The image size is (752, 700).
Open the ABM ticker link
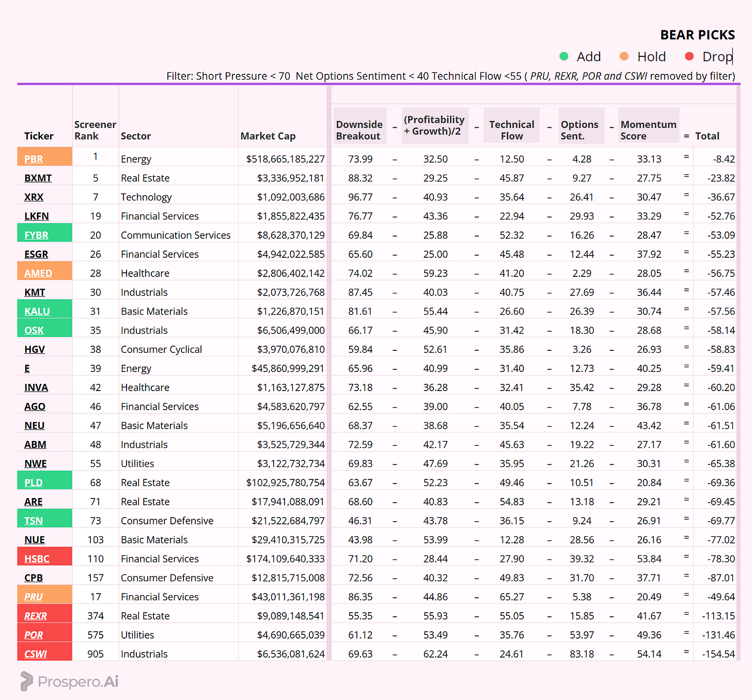pyautogui.click(x=35, y=445)
